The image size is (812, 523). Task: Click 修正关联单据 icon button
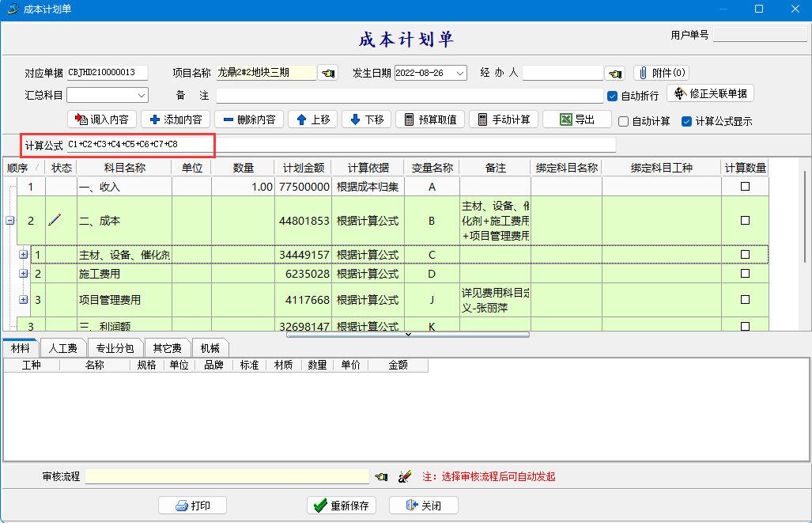tap(710, 93)
